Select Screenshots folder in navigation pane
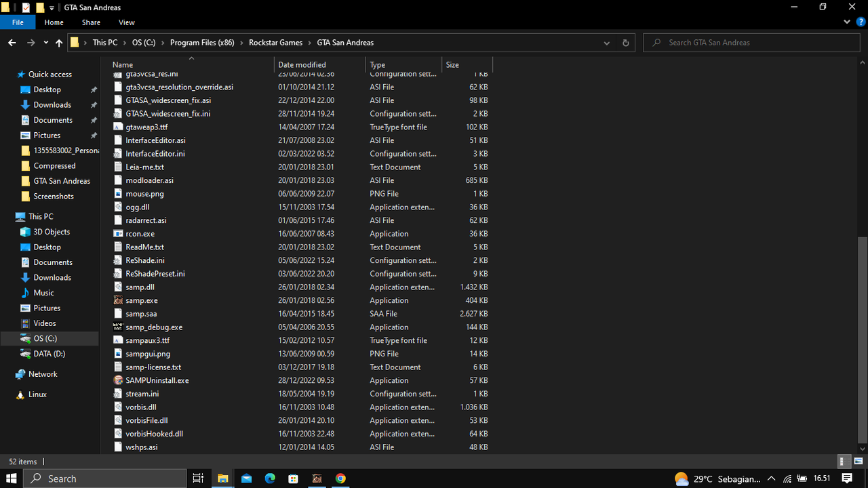This screenshot has width=868, height=488. [x=54, y=197]
